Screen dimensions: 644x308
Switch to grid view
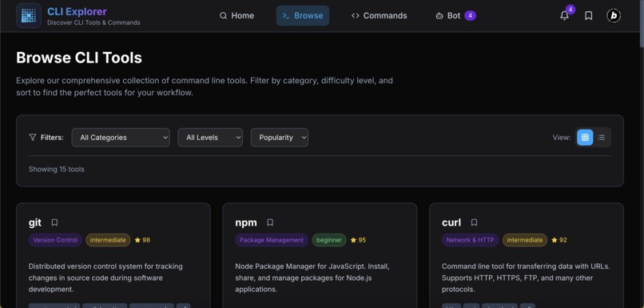tap(585, 138)
